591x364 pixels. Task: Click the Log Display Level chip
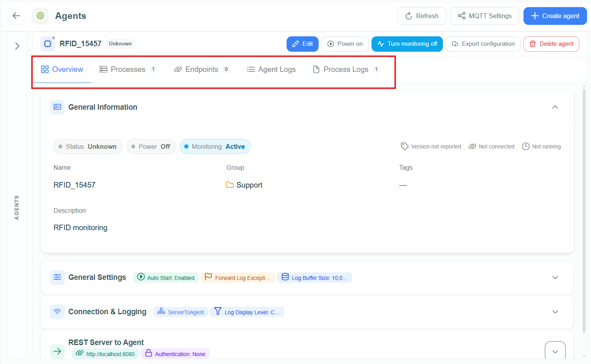click(247, 312)
